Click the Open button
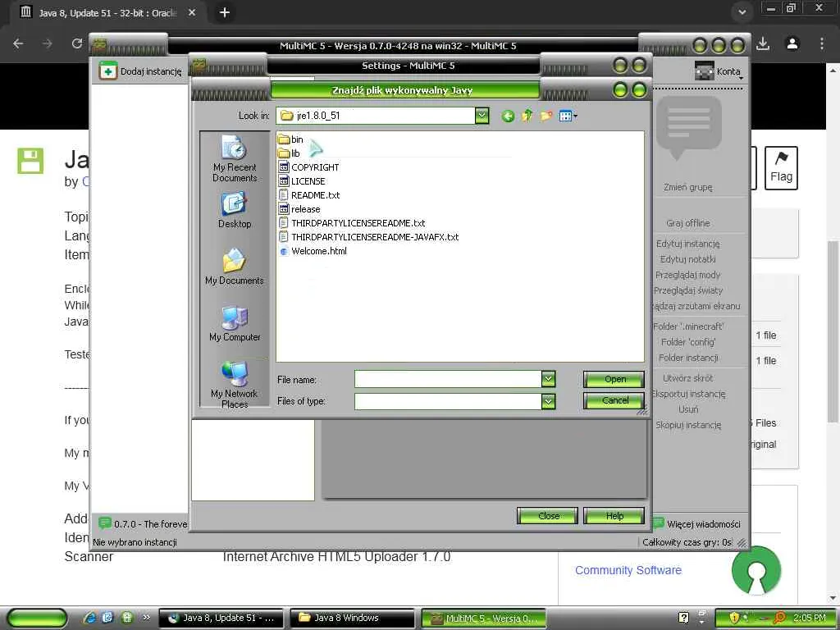This screenshot has width=840, height=630. click(x=614, y=379)
